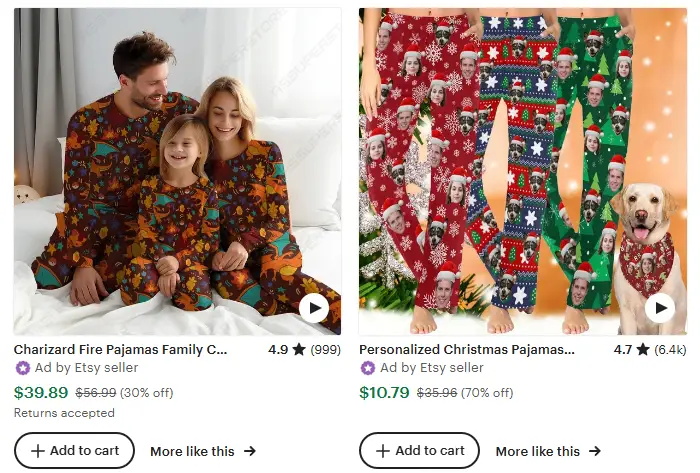Click the star rating icon for Christmas pajamas
This screenshot has width=700, height=473.
[x=643, y=350]
